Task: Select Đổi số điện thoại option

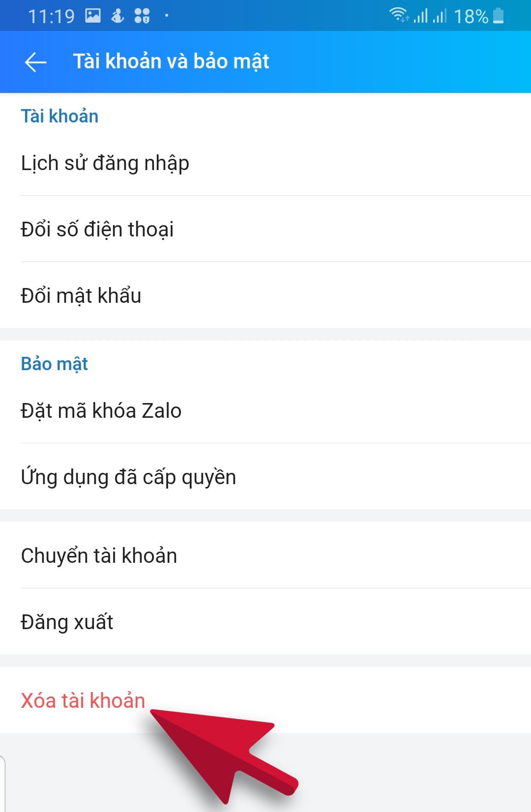Action: coord(97,230)
